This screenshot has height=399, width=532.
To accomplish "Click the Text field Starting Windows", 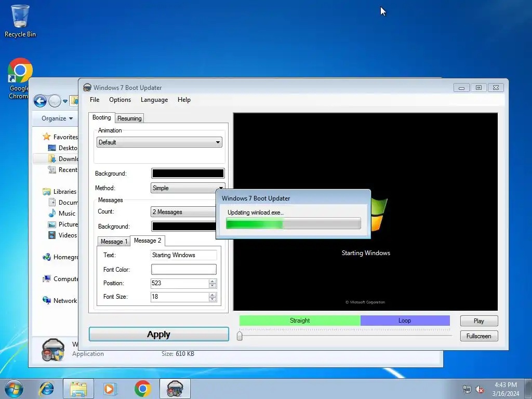I will pyautogui.click(x=183, y=255).
